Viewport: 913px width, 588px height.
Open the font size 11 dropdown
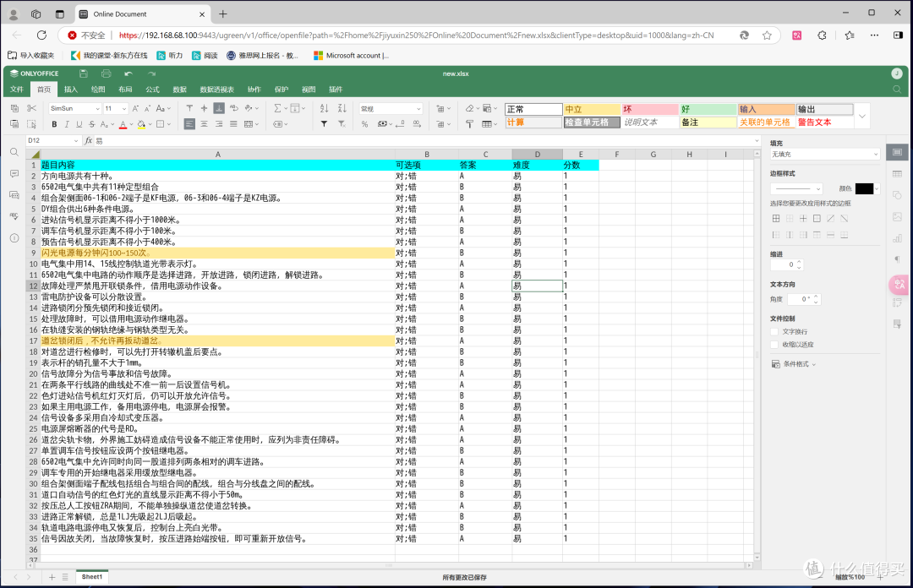tap(124, 109)
